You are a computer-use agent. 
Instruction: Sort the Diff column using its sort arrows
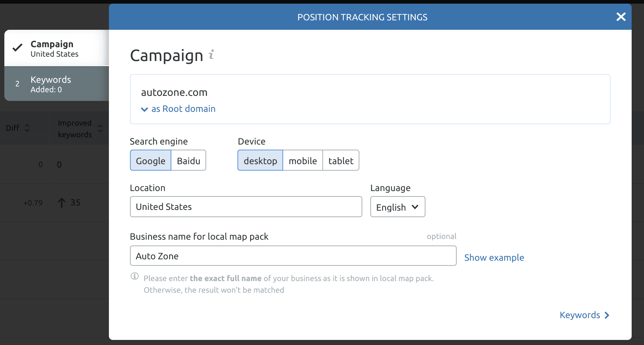(27, 127)
